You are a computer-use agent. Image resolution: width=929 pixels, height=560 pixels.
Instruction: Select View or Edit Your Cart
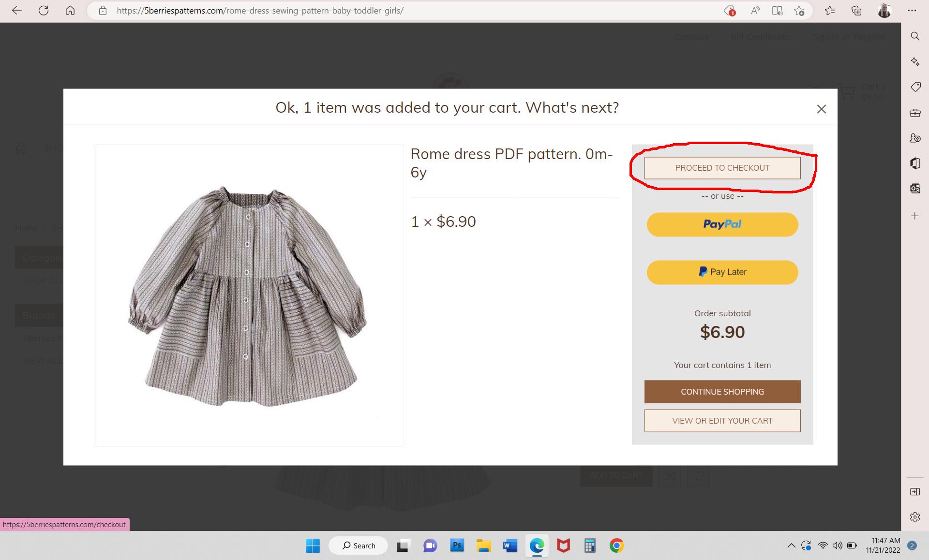(x=722, y=421)
